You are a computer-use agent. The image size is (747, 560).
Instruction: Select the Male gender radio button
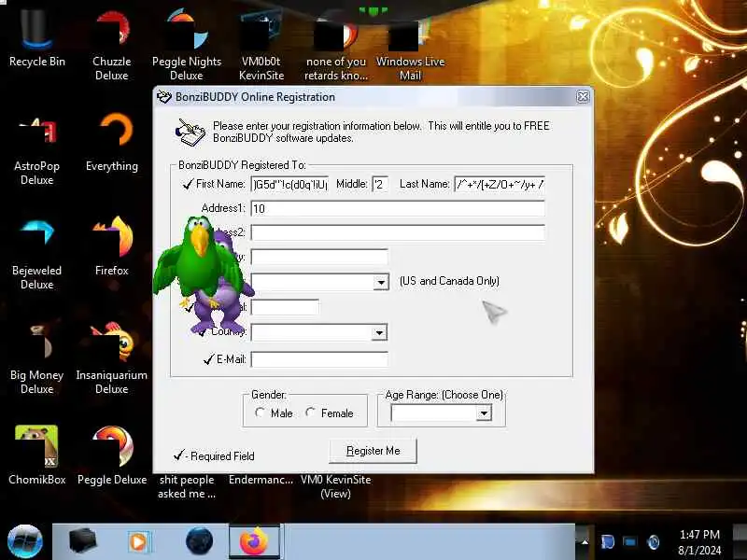click(x=260, y=413)
